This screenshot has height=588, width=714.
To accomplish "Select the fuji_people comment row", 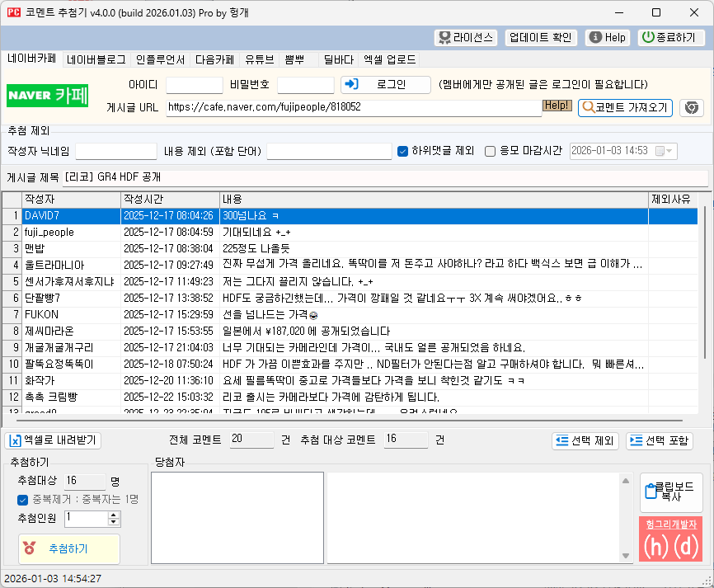I will (350, 233).
